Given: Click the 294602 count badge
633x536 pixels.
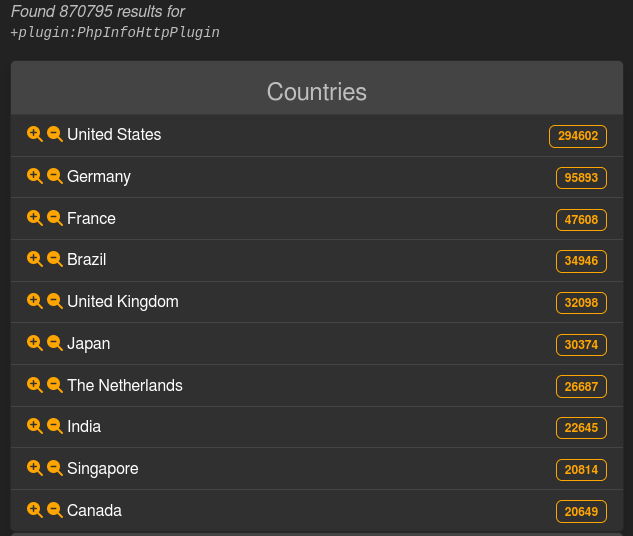Looking at the screenshot, I should 578,136.
